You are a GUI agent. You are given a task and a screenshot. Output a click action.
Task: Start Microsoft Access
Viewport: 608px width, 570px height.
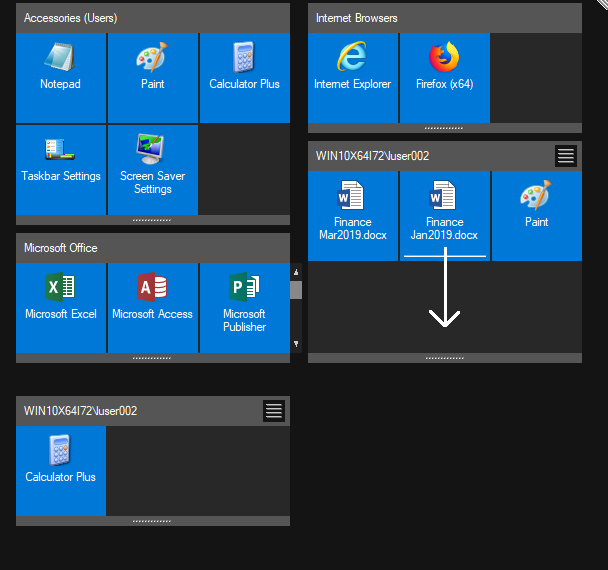152,307
